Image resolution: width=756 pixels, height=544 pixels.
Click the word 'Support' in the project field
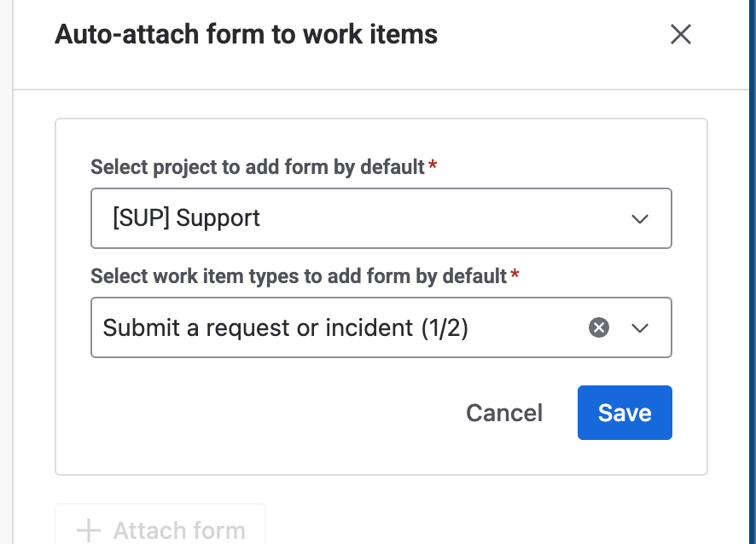click(218, 218)
